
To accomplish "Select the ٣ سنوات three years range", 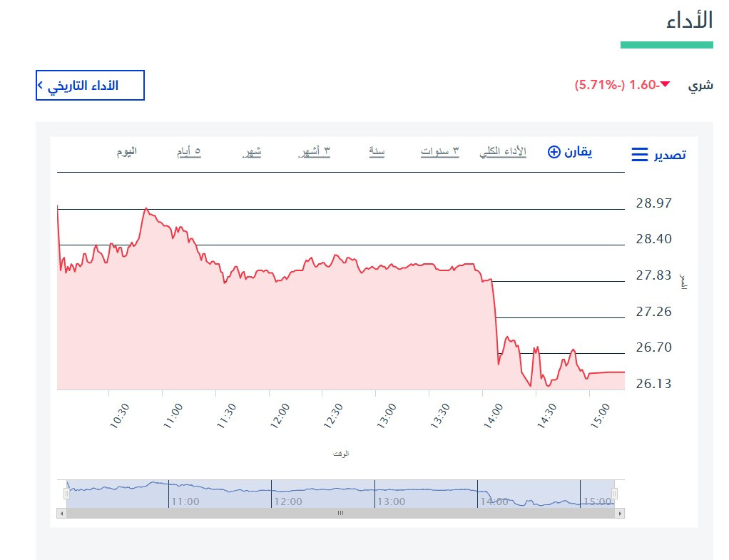I will pyautogui.click(x=440, y=152).
